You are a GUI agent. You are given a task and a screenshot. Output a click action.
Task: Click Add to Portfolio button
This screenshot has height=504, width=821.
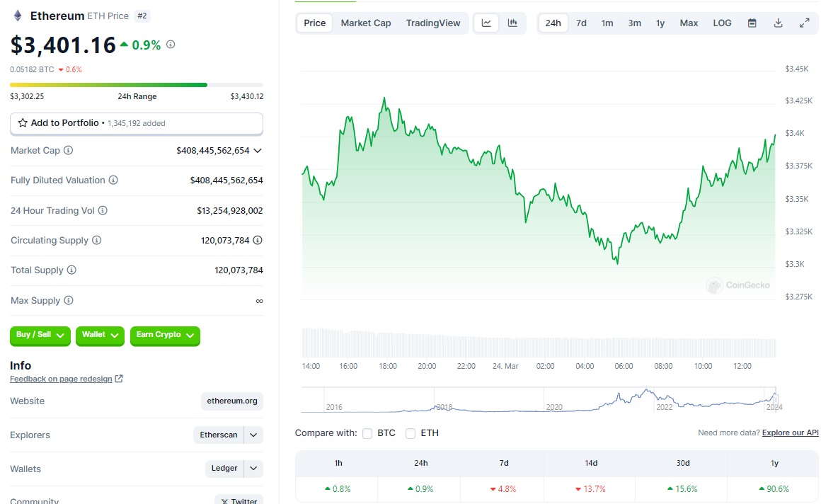136,123
